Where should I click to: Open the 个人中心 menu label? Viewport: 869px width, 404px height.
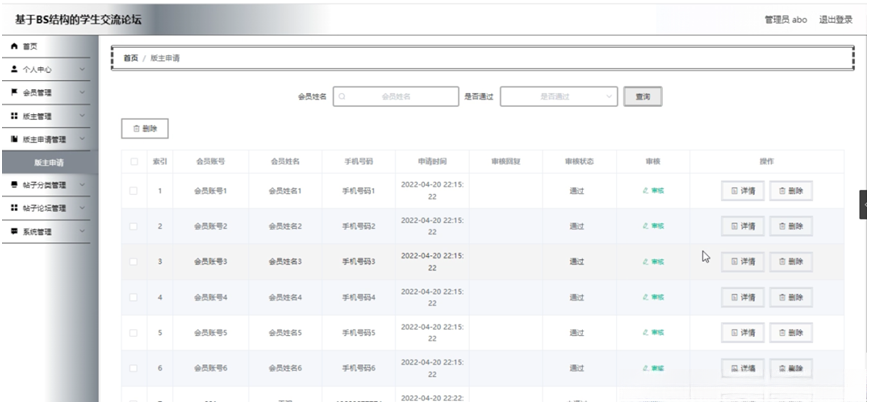click(38, 70)
